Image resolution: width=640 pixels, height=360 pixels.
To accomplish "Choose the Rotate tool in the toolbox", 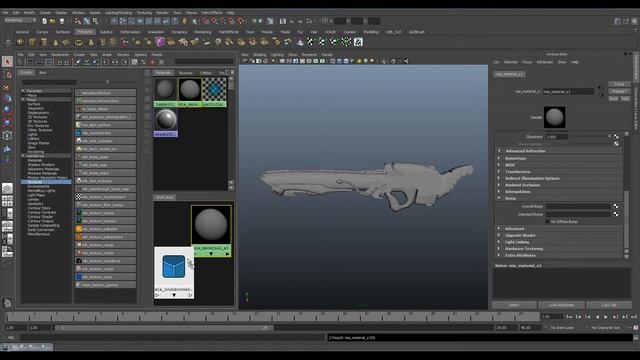I will (7, 110).
